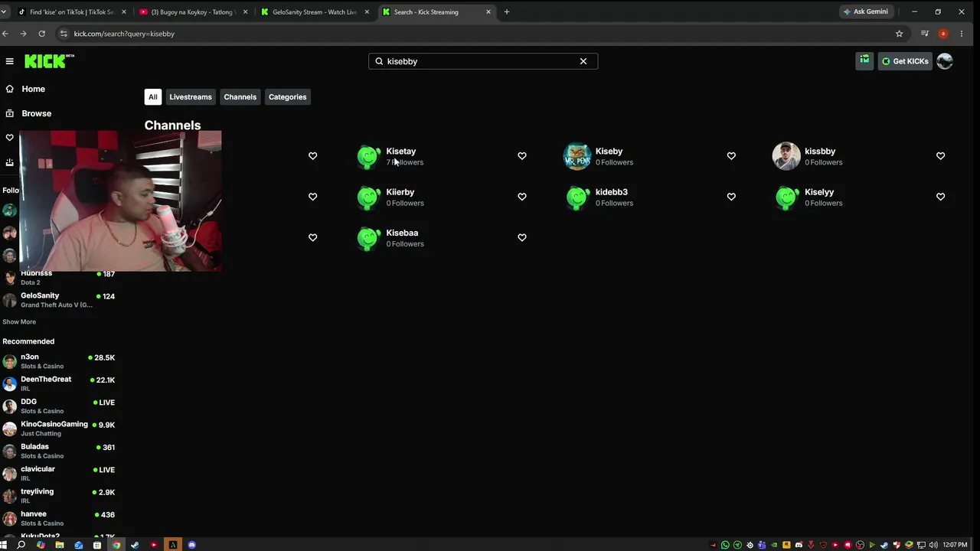
Task: Expand followed list with Show More
Action: pos(19,322)
